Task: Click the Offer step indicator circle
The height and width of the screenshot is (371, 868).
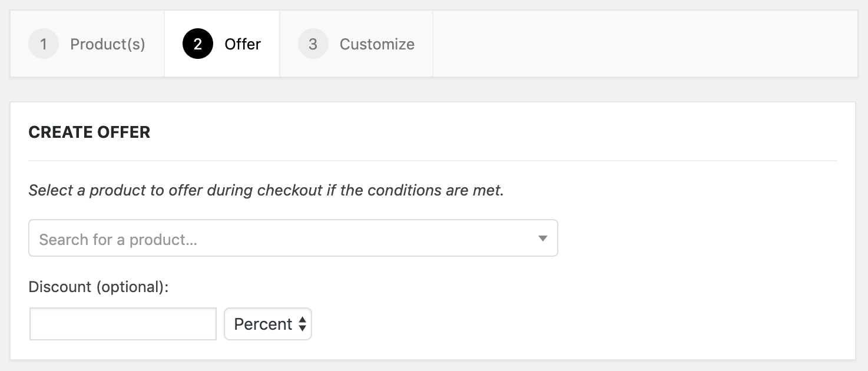Action: [197, 44]
